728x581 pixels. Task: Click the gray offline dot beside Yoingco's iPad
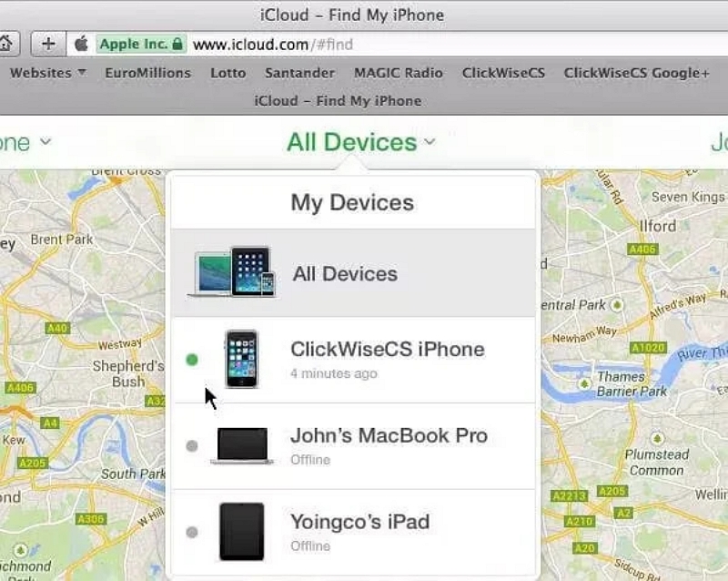191,532
